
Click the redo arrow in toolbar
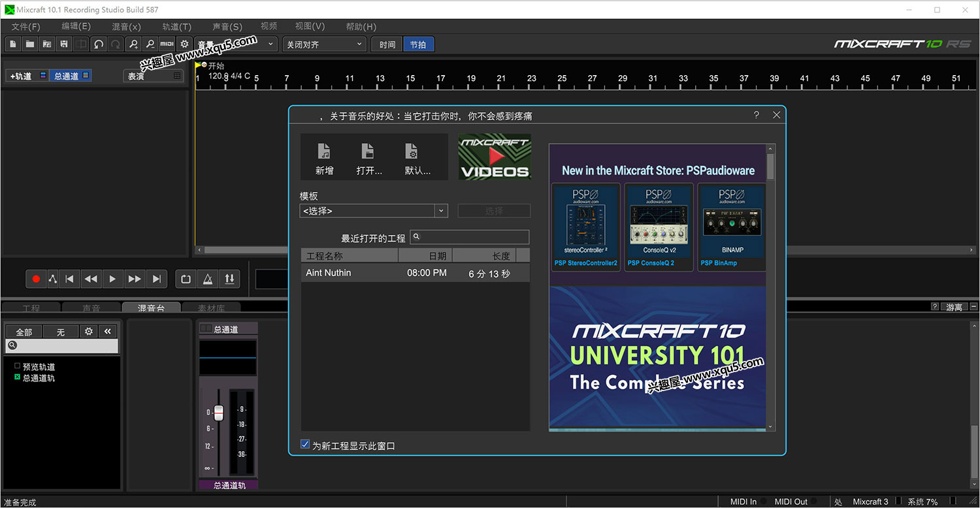(x=116, y=44)
